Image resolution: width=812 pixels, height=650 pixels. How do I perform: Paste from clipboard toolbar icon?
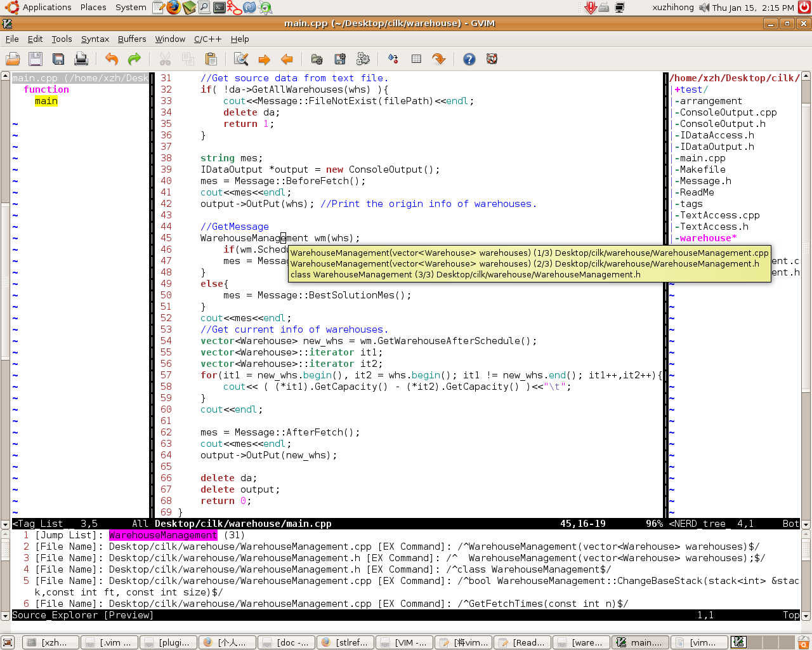[x=211, y=59]
